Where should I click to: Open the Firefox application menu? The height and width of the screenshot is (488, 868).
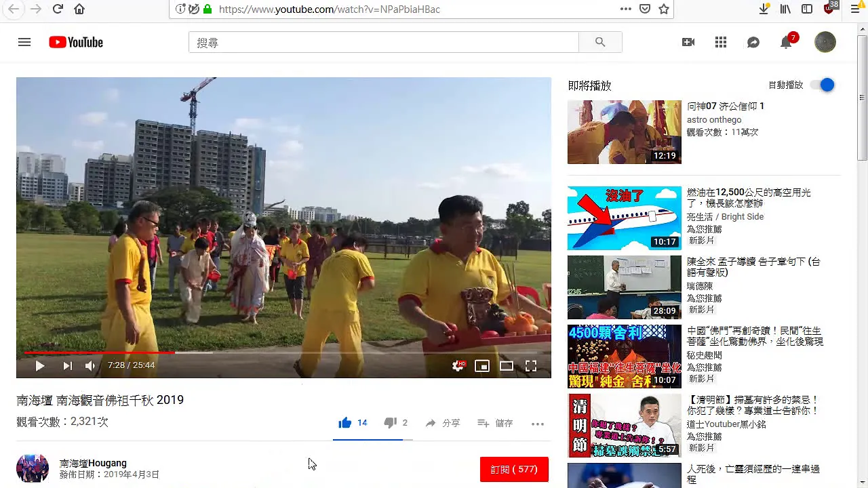(x=855, y=9)
